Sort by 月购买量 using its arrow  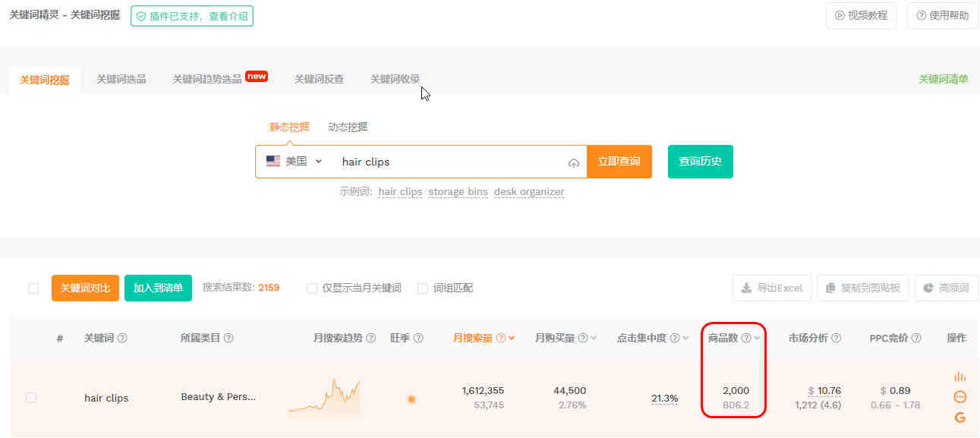pos(594,339)
